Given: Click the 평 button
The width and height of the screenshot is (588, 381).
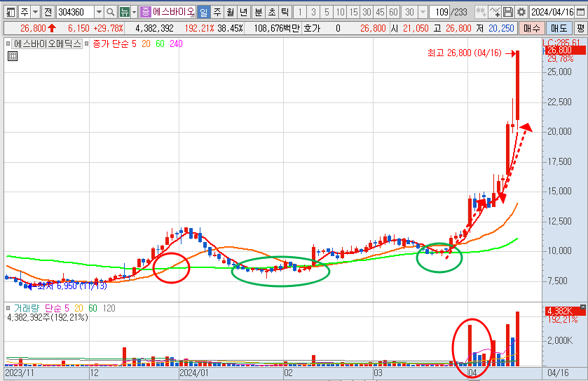Looking at the screenshot, I should point(580,28).
